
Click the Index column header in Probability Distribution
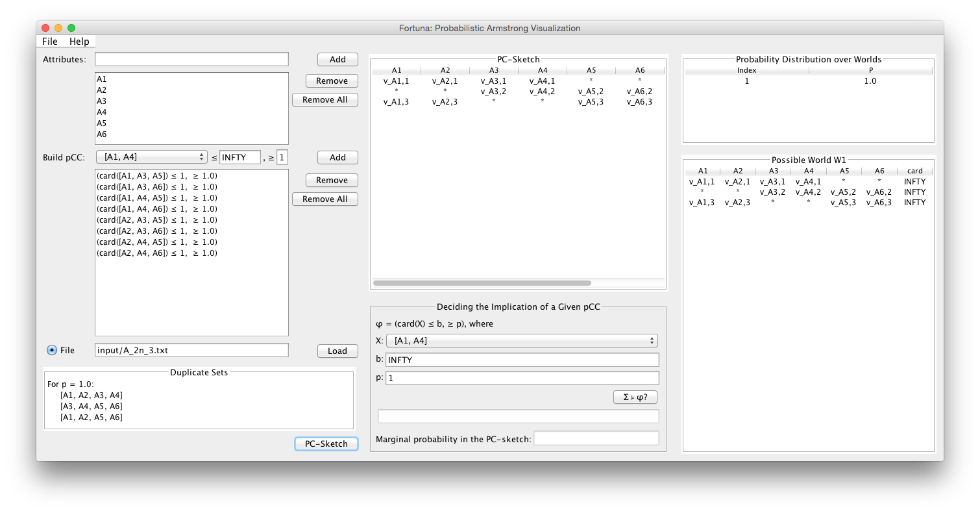coord(747,70)
